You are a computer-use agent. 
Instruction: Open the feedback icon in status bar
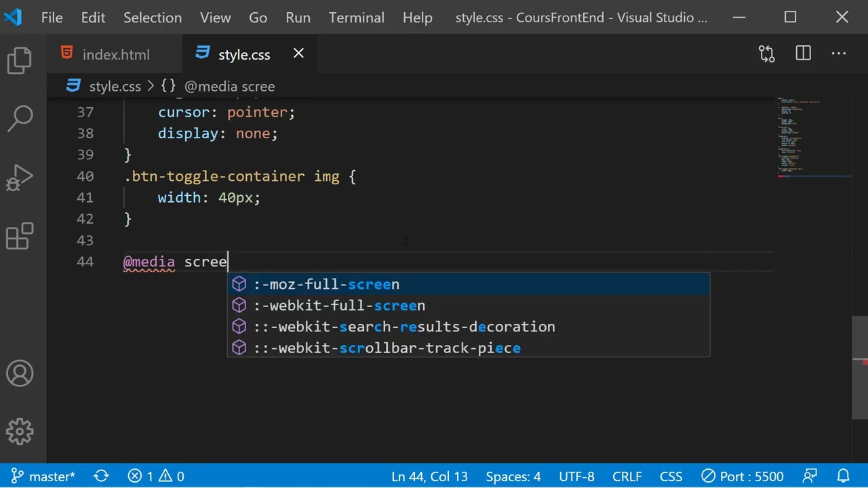810,476
